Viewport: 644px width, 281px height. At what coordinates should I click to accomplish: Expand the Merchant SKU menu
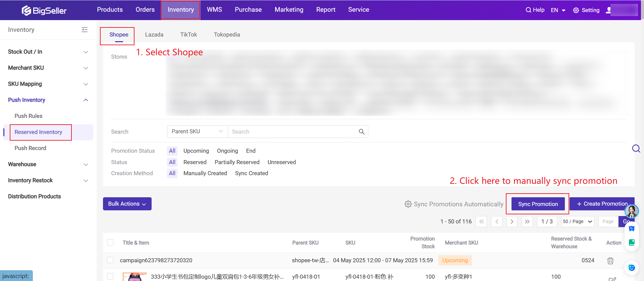pos(48,68)
